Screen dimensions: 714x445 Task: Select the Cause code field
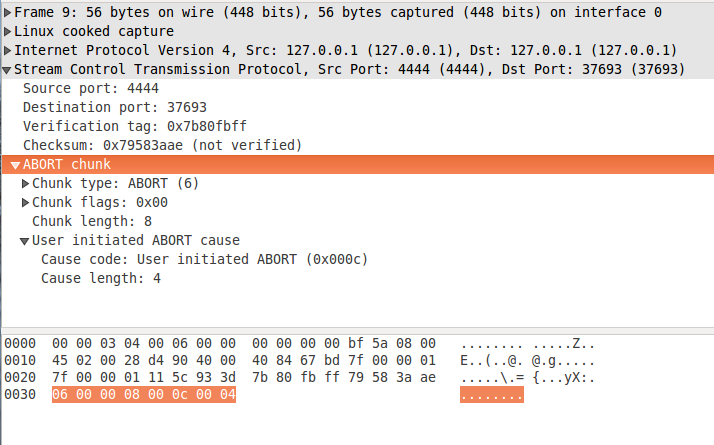[x=205, y=260]
